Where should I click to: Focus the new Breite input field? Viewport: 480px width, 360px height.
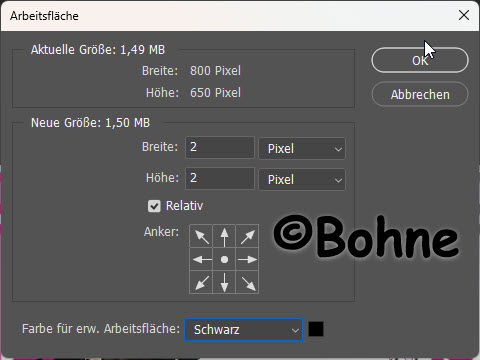(220, 147)
